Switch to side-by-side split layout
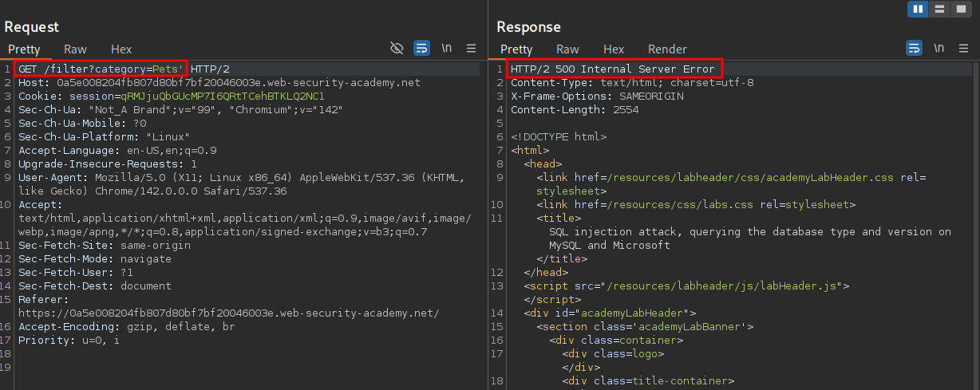Screen dimensions: 980x390 click(x=918, y=9)
